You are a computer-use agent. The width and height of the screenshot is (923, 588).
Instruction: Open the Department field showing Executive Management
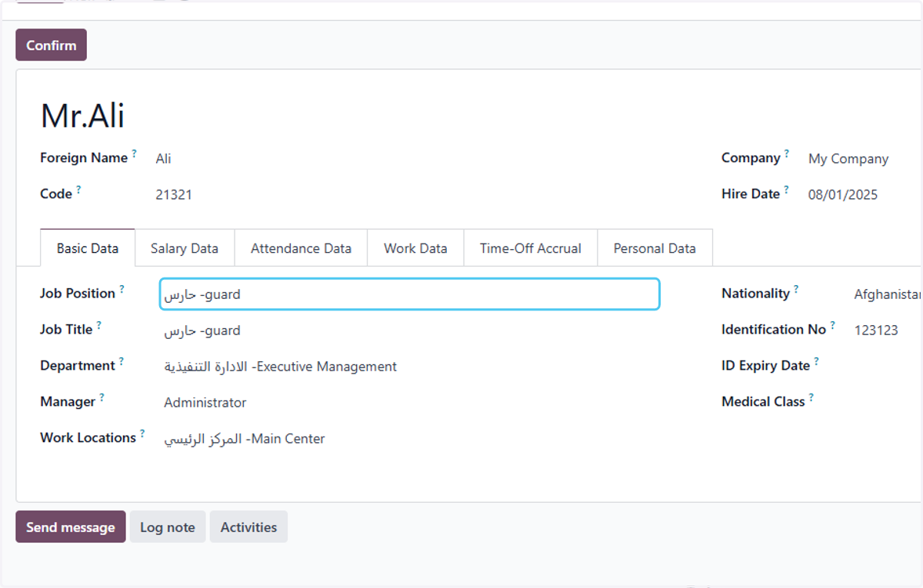point(281,367)
